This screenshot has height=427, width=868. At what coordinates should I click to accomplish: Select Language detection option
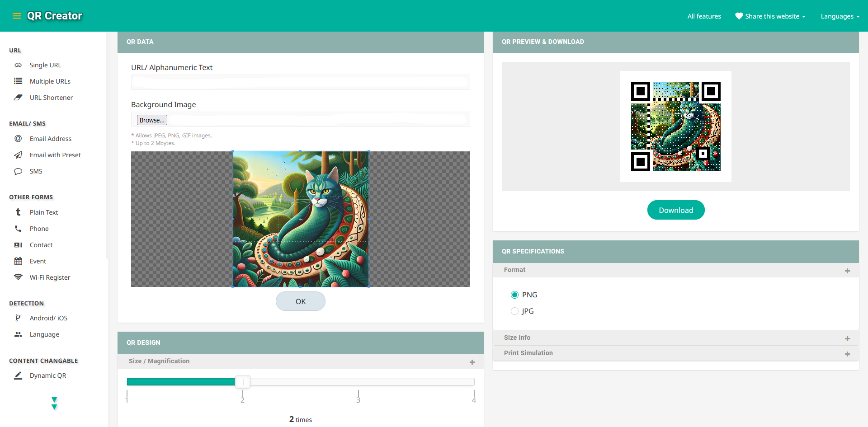tap(44, 334)
